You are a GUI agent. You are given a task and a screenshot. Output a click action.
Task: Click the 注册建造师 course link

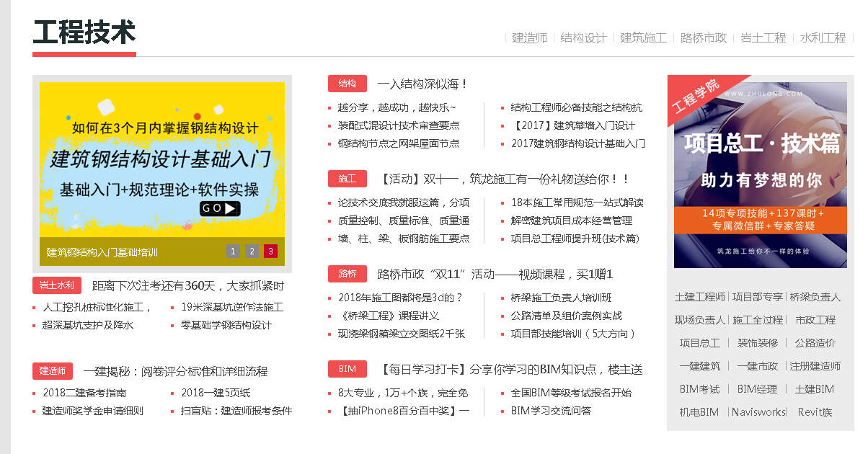point(815,366)
